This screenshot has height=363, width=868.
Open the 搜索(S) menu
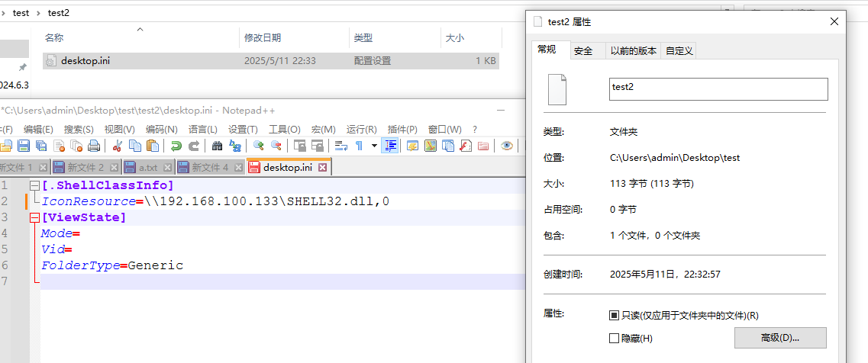pyautogui.click(x=79, y=130)
